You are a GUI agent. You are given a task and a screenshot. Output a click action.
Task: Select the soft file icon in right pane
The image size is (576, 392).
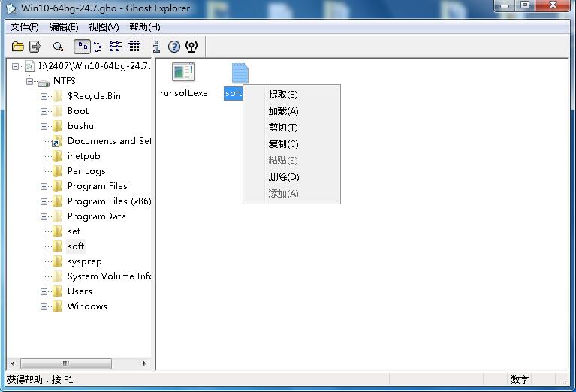coord(240,73)
